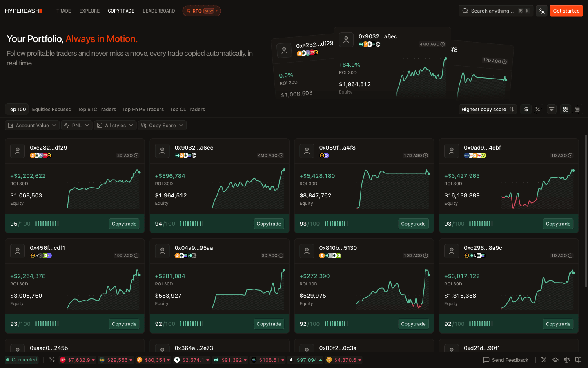Focus the Search anything field

point(495,11)
